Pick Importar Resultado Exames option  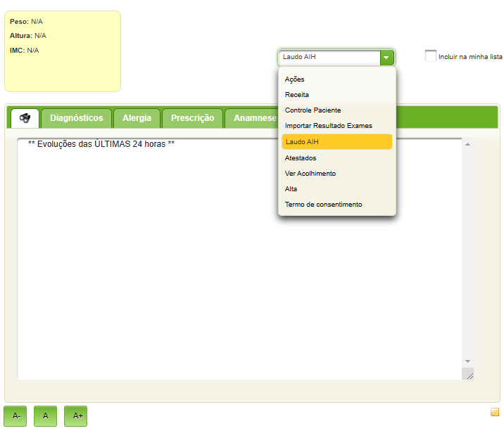[337, 126]
